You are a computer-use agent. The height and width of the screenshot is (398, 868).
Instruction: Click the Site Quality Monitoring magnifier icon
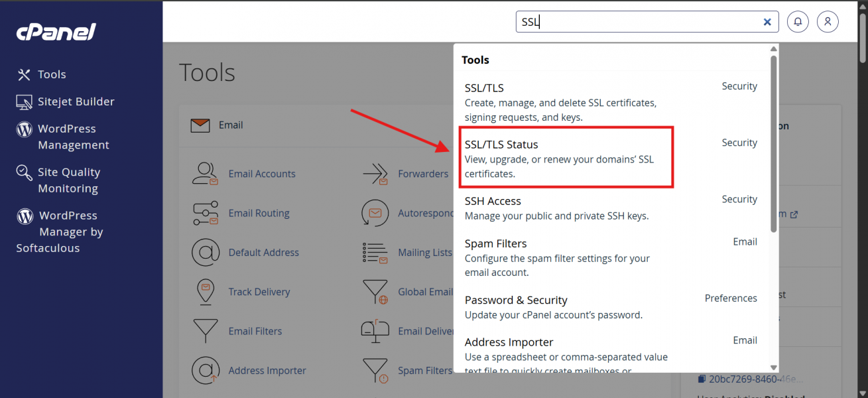click(x=24, y=172)
